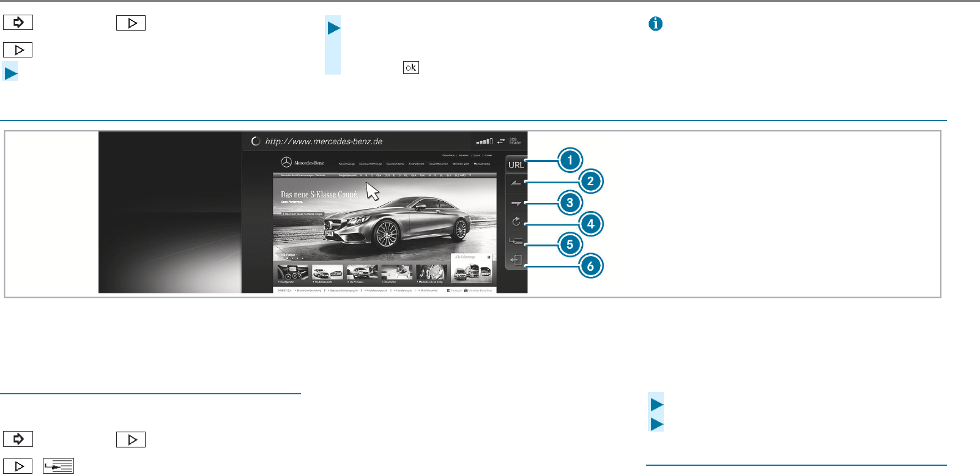Click the Mercedes-Benz star logo
The image size is (980, 475).
click(x=286, y=163)
